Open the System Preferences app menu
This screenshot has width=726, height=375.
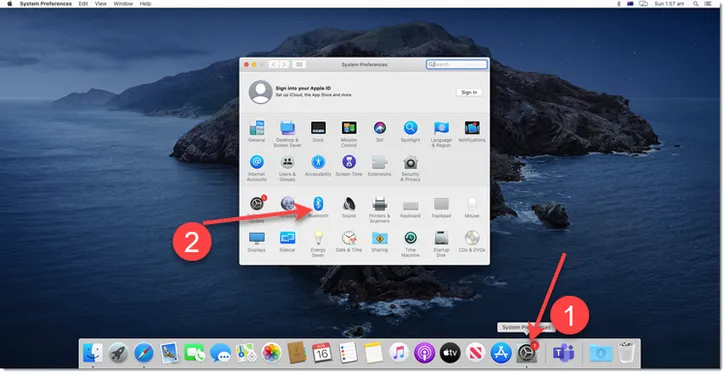(46, 4)
